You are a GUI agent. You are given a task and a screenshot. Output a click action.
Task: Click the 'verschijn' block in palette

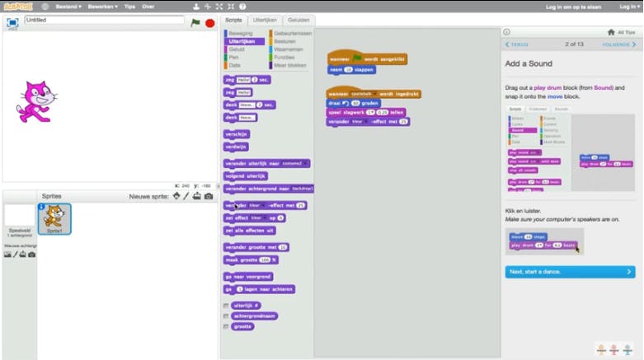pyautogui.click(x=237, y=134)
